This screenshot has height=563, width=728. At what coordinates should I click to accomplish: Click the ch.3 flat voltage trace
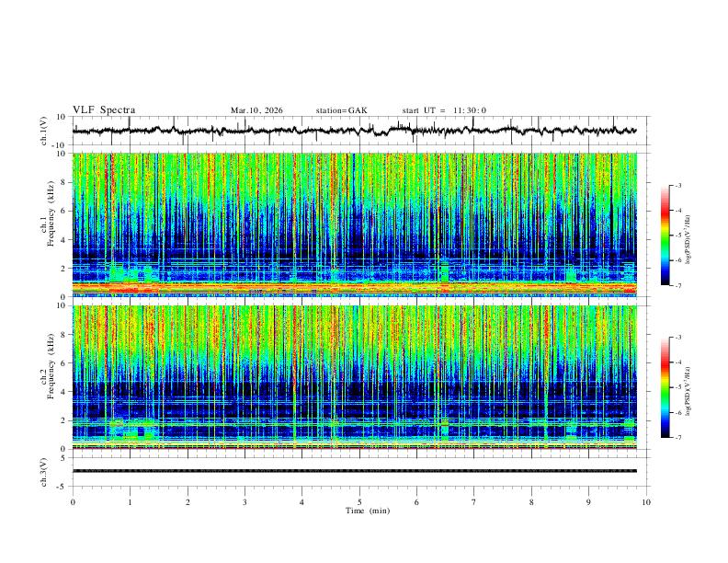click(x=354, y=471)
